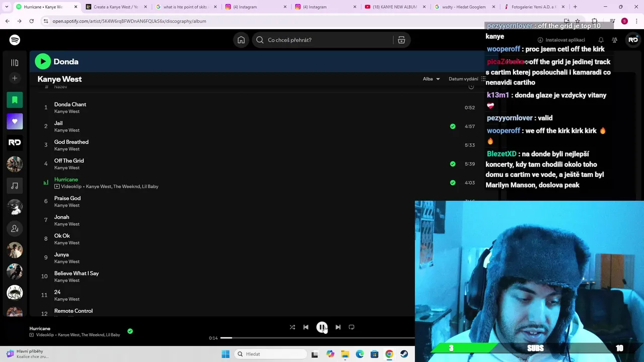Skip to the next track
Screen dimensions: 644x362
(338, 327)
